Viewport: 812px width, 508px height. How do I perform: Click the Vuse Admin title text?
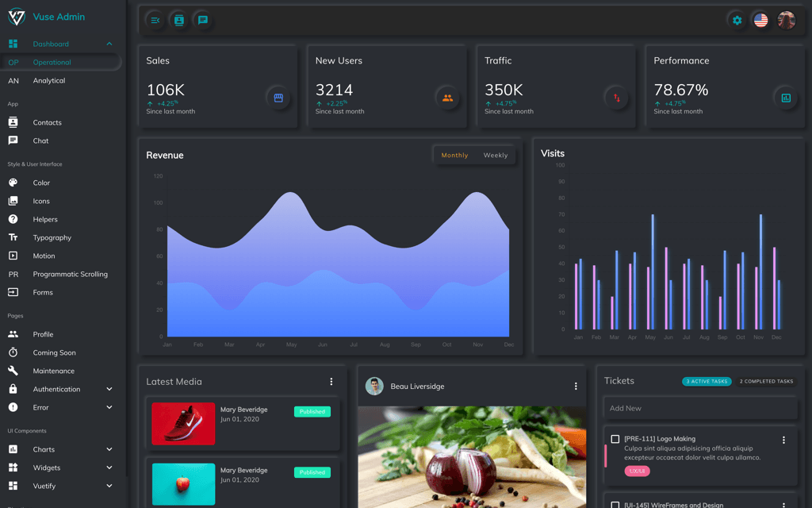(x=59, y=17)
